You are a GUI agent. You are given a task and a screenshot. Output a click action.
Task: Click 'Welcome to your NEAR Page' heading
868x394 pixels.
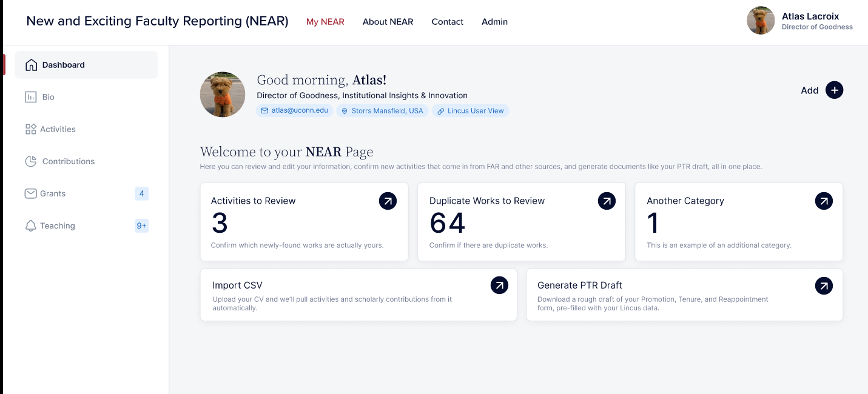pos(287,152)
